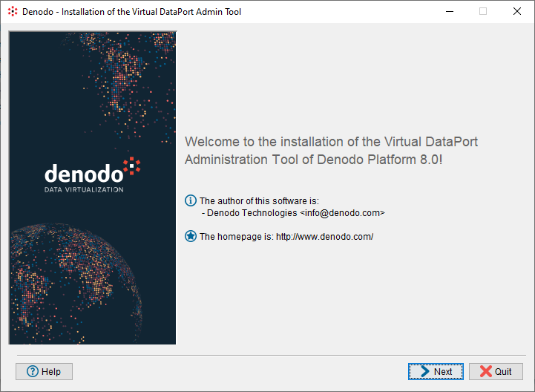The height and width of the screenshot is (392, 535).
Task: Click the Denodo icon in title bar
Action: 13,12
